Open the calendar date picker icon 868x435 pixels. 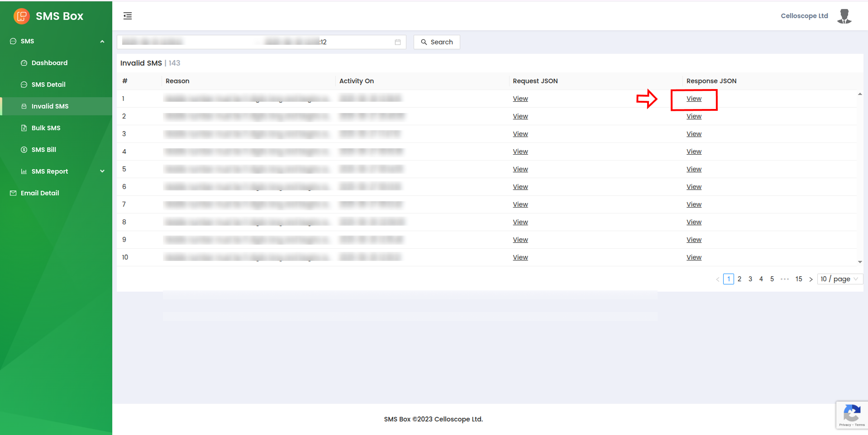coord(398,42)
